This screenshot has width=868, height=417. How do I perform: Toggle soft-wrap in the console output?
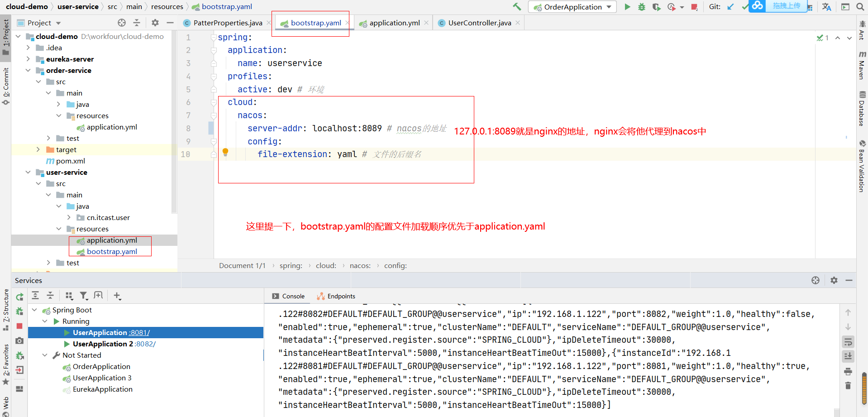[x=848, y=342]
